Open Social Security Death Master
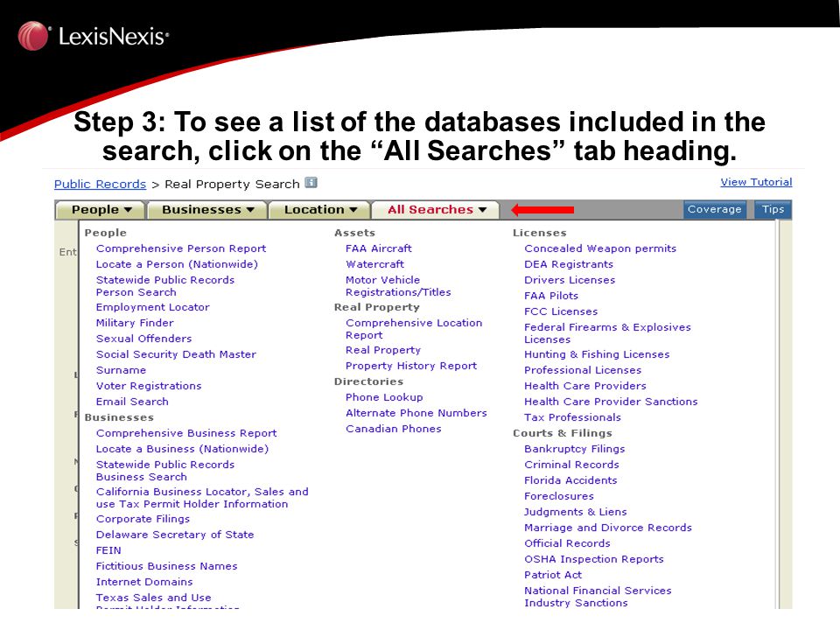Screen dimensions: 840x630 coord(176,354)
